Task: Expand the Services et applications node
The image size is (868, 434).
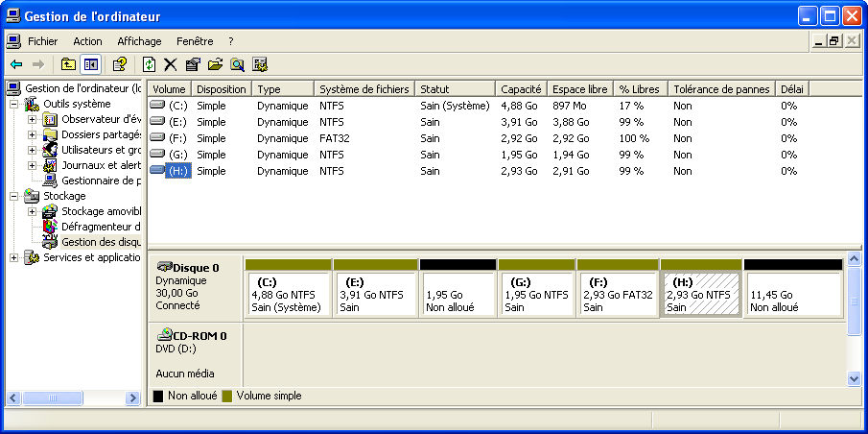Action: [x=13, y=257]
